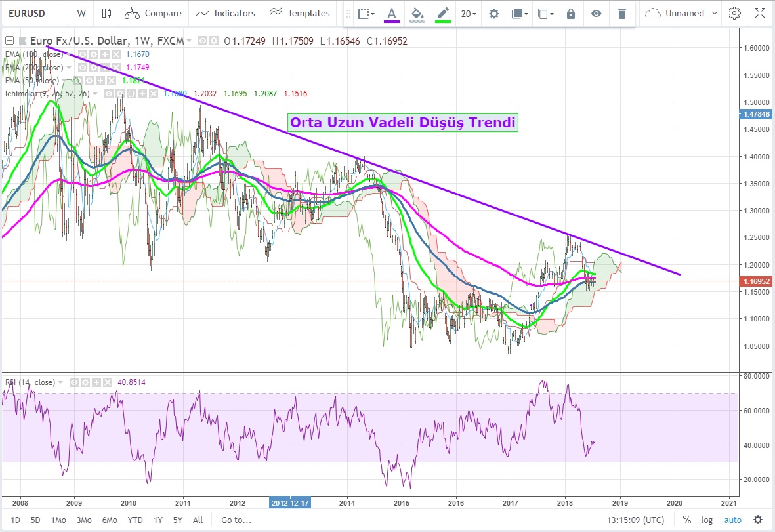Select the YTD time range

(135, 520)
